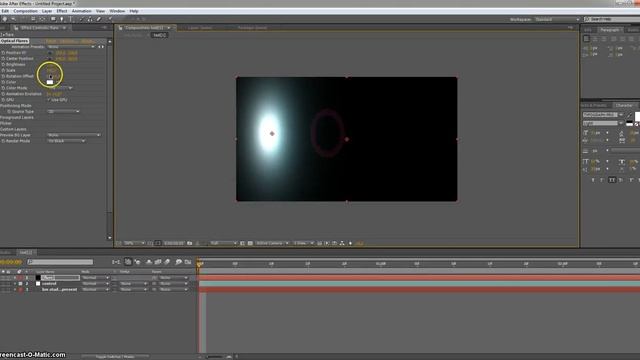This screenshot has height=360, width=640.
Task: Select the Pan Behind tool
Action: 42,19
